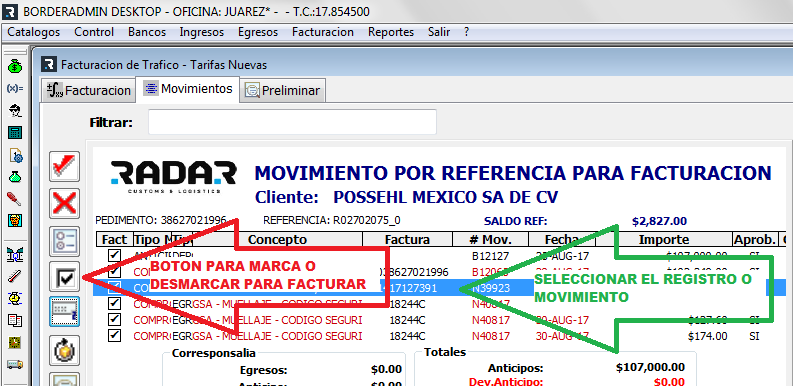
Task: Click the options list icon button
Action: click(x=65, y=241)
